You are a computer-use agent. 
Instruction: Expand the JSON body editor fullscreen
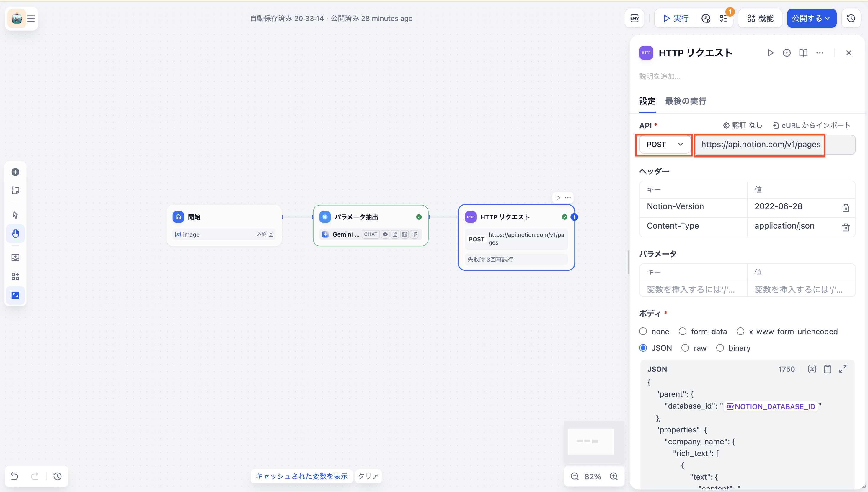click(843, 369)
